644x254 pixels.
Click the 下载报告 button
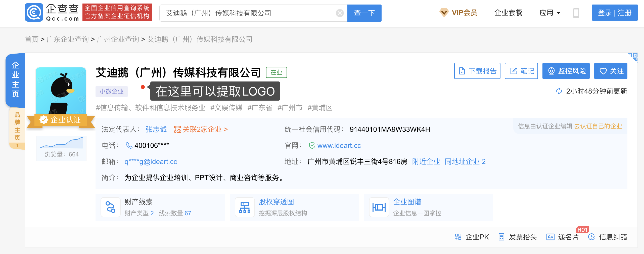477,71
